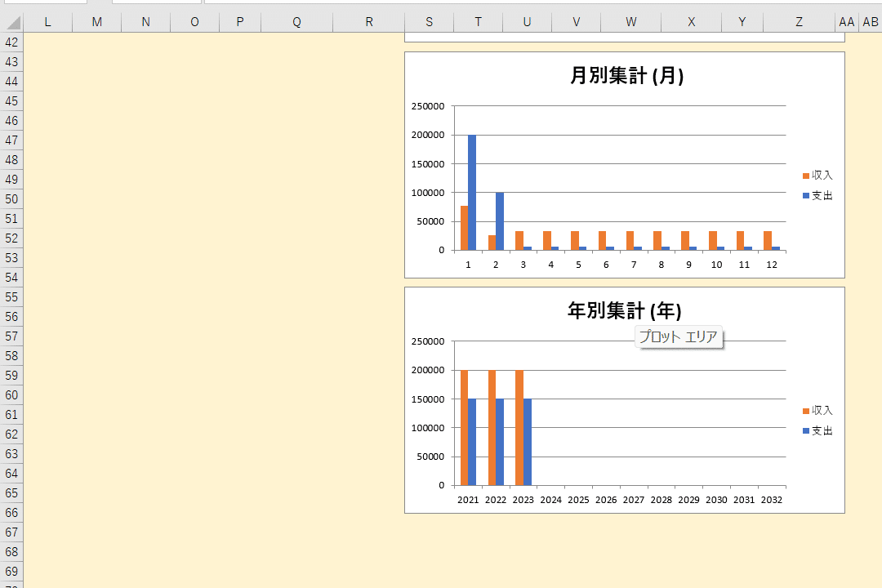Select column O header
The height and width of the screenshot is (588, 882).
[x=194, y=22]
